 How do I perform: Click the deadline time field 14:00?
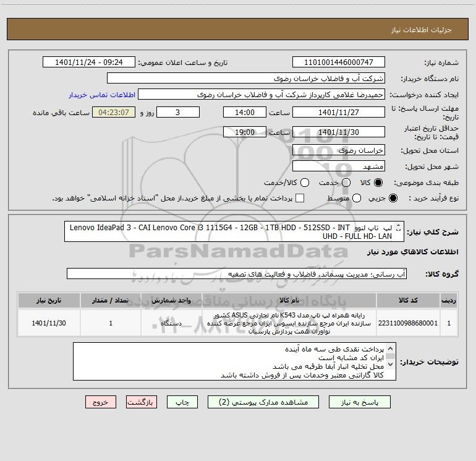pos(245,112)
